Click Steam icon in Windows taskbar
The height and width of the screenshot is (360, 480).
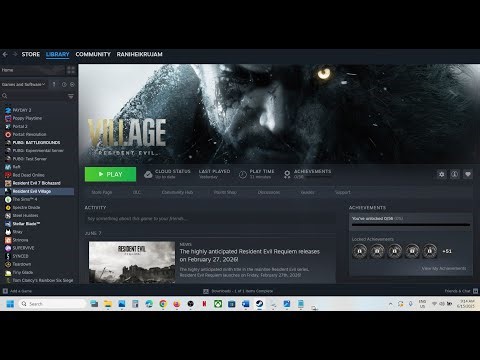tap(259, 304)
